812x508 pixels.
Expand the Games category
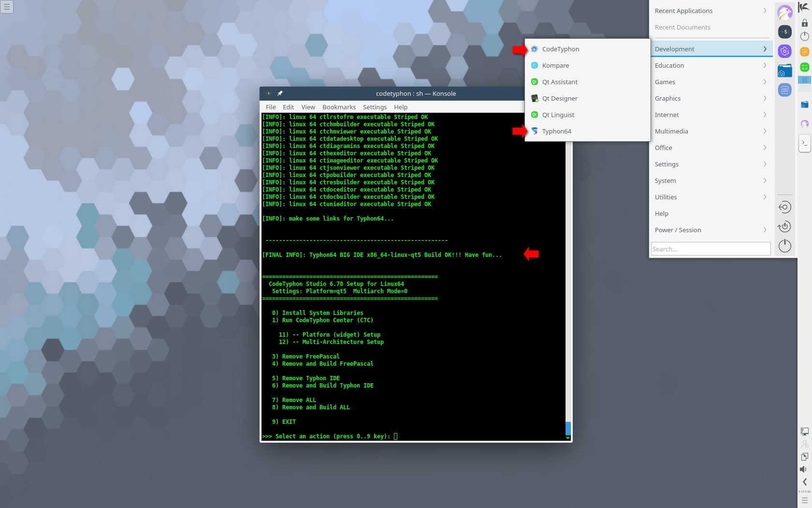tap(710, 82)
